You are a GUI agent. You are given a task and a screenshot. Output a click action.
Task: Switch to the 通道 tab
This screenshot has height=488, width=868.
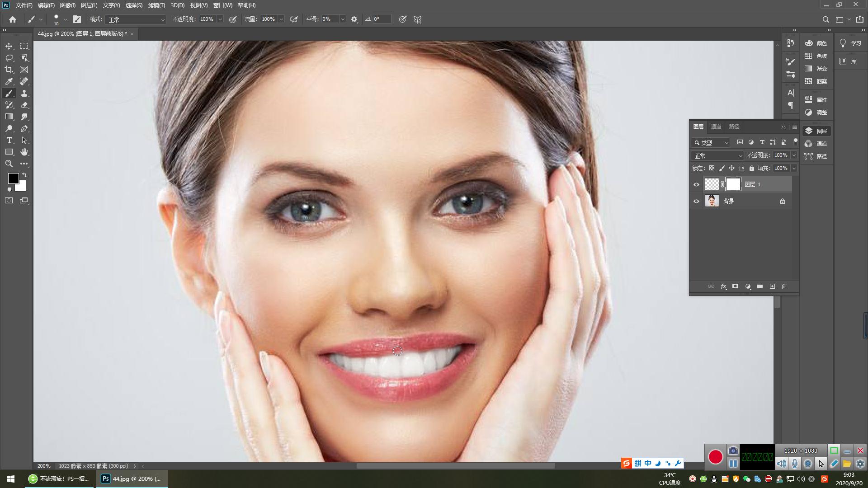[x=716, y=127]
